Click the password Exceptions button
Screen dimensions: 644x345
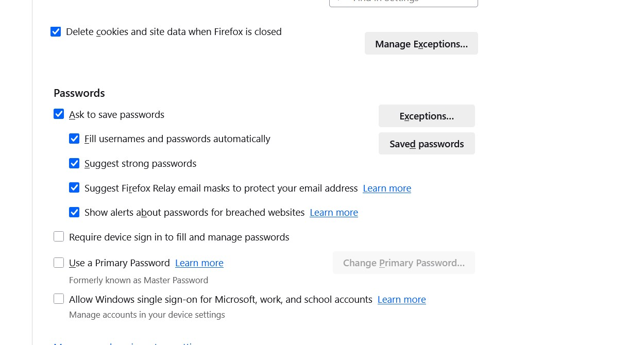[427, 116]
